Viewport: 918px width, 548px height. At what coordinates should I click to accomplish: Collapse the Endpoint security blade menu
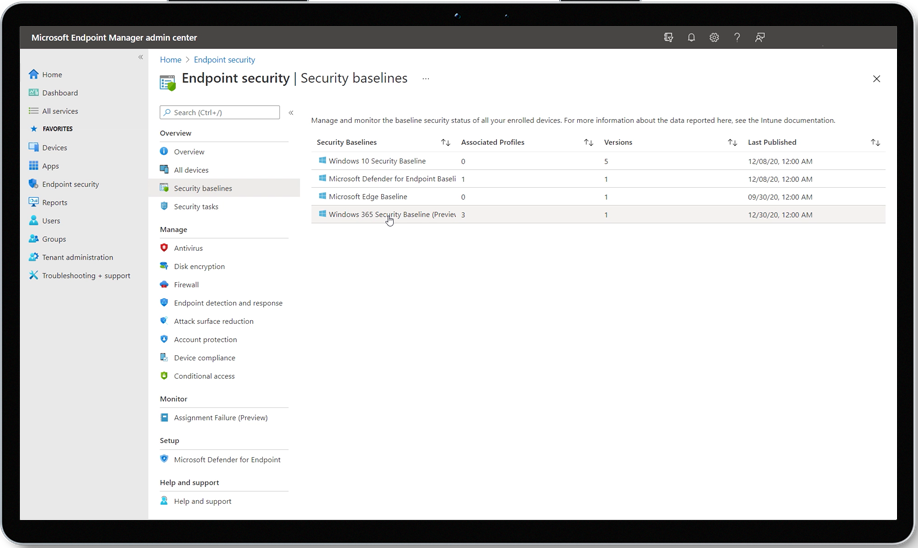coord(291,113)
